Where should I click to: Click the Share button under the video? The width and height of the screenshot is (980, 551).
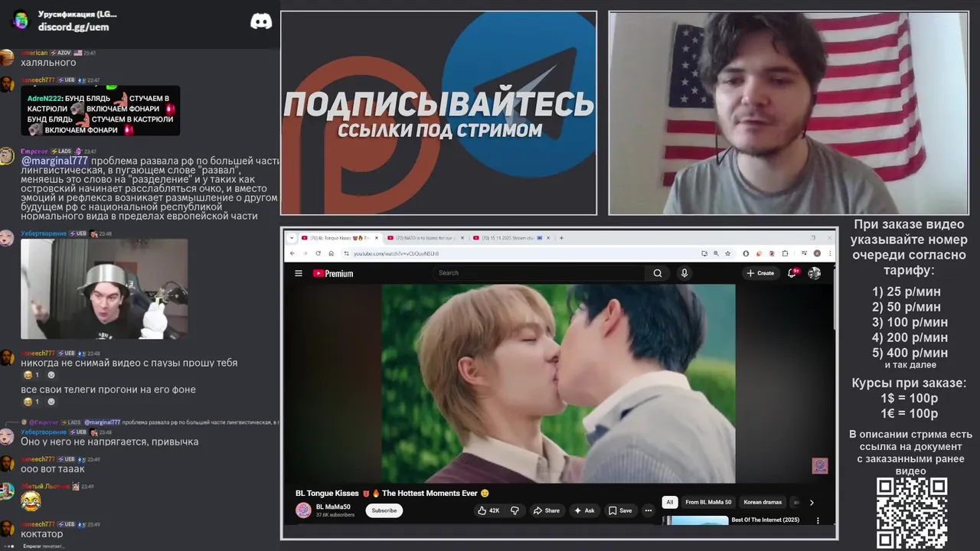[547, 510]
